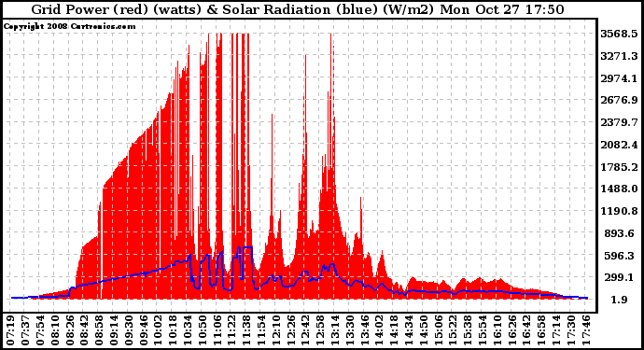Click the 299.1 y-axis label
Viewport: 644px width, 350px height.
click(x=619, y=278)
